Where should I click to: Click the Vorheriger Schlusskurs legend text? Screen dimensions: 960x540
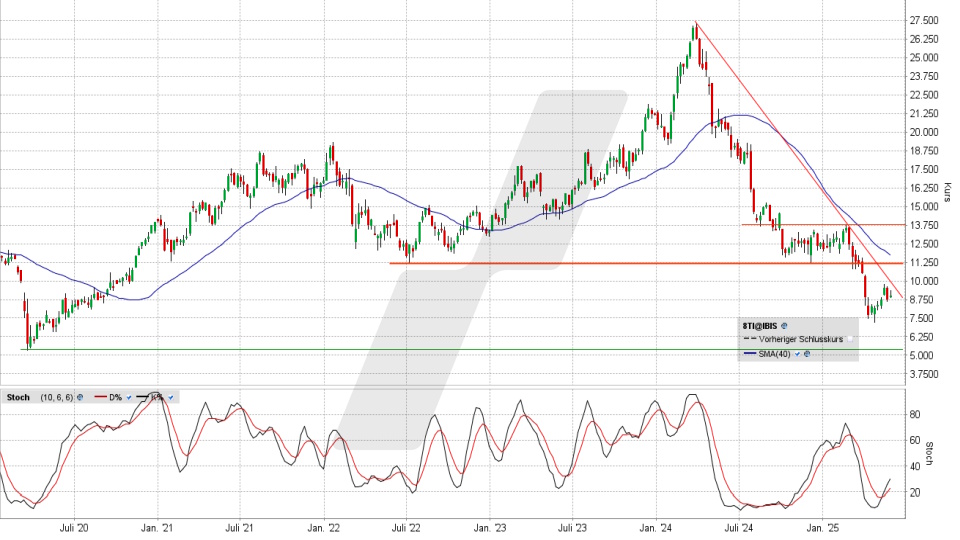tap(801, 339)
